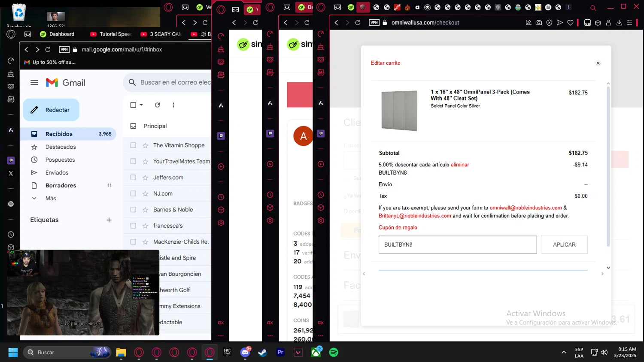The height and width of the screenshot is (362, 644).
Task: Click Redactar compose button in Gmail
Action: click(51, 110)
